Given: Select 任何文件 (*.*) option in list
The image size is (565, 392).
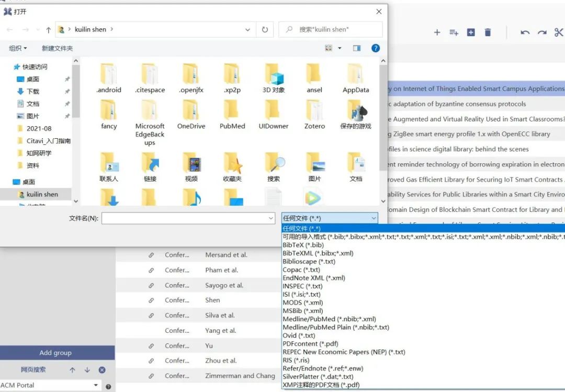Looking at the screenshot, I should [423, 228].
